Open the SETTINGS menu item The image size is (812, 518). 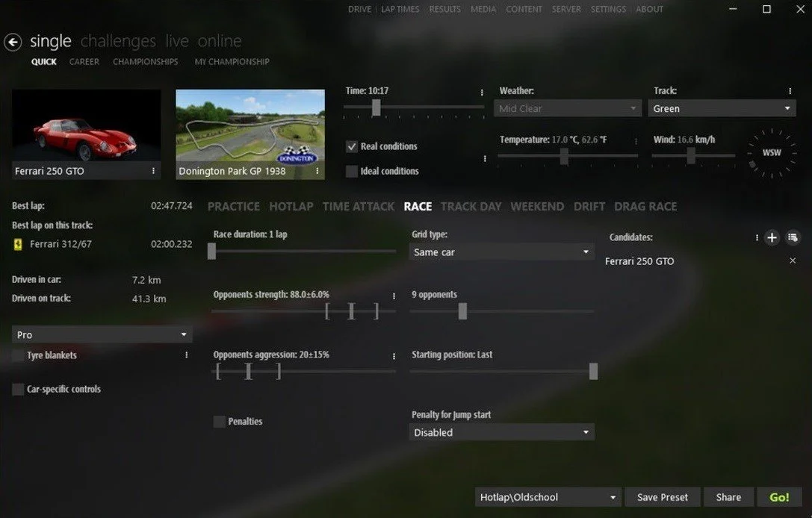pos(609,9)
